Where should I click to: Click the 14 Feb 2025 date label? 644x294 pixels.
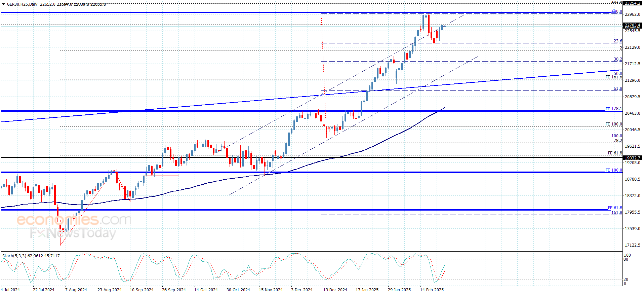click(x=432, y=290)
